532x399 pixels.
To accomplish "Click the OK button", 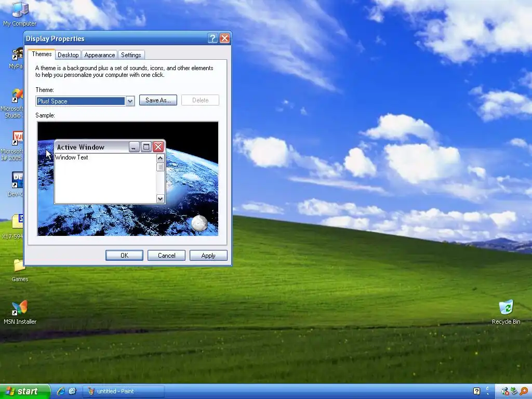I will click(125, 256).
